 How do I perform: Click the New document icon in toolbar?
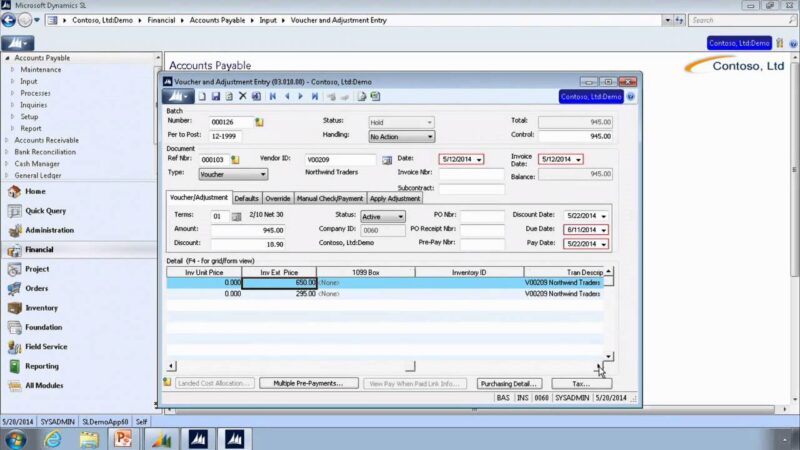click(202, 96)
